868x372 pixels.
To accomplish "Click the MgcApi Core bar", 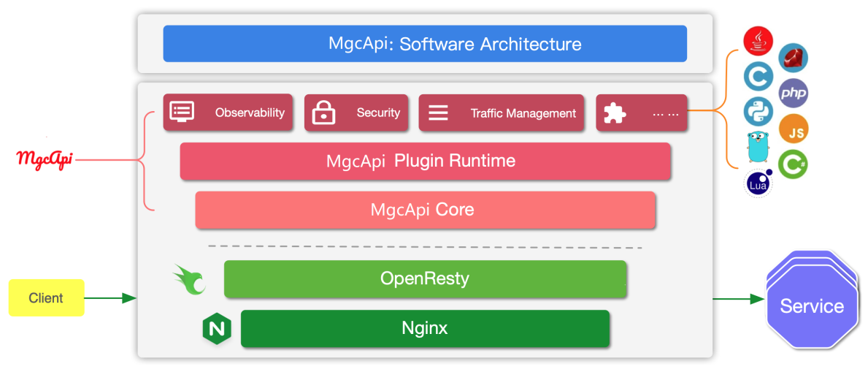I will tap(425, 210).
